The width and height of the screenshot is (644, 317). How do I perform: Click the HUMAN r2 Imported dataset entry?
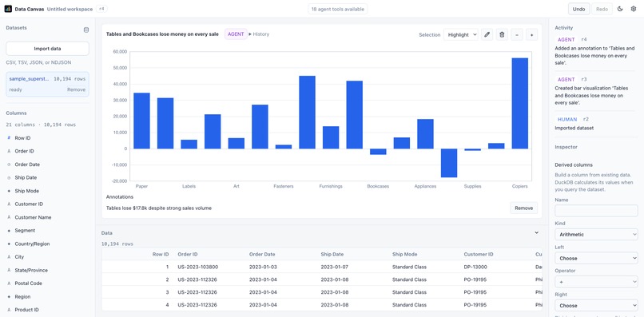click(x=596, y=124)
